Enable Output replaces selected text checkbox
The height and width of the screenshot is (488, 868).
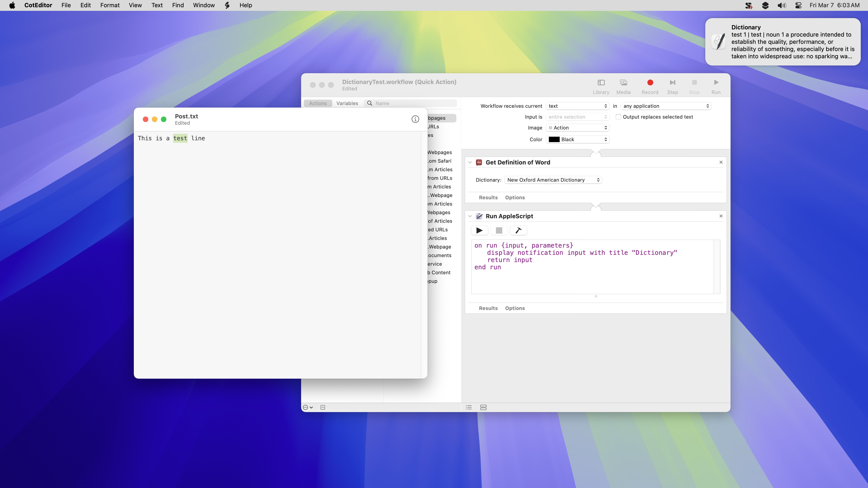click(x=618, y=117)
